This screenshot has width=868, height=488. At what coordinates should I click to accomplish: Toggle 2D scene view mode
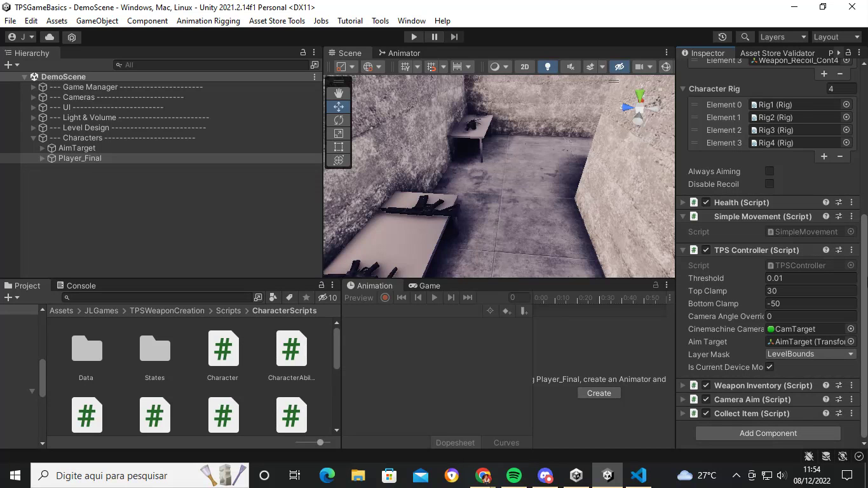[x=525, y=67]
